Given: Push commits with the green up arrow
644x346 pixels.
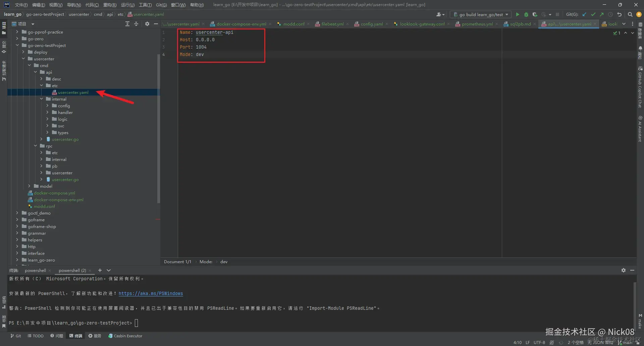Looking at the screenshot, I should (x=602, y=14).
